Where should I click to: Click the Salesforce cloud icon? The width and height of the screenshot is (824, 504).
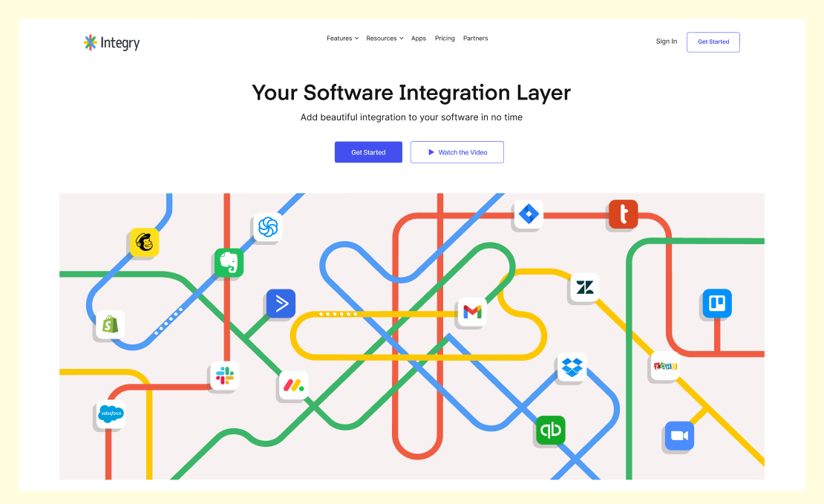(111, 414)
